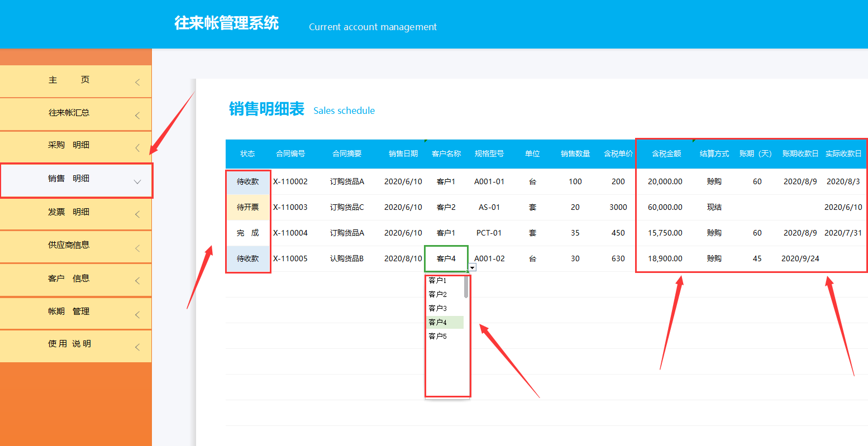
Task: Open the customer name dropdown arrow
Action: pyautogui.click(x=472, y=267)
